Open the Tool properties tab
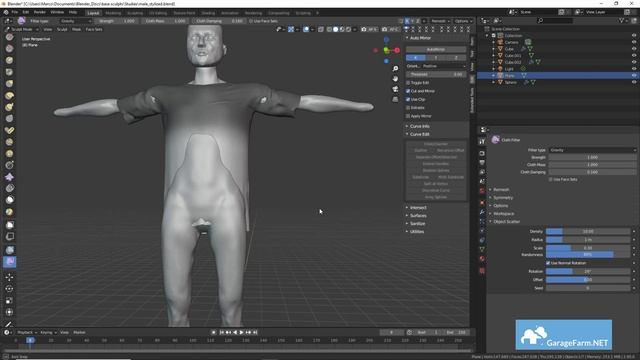The image size is (640, 360). click(x=482, y=142)
